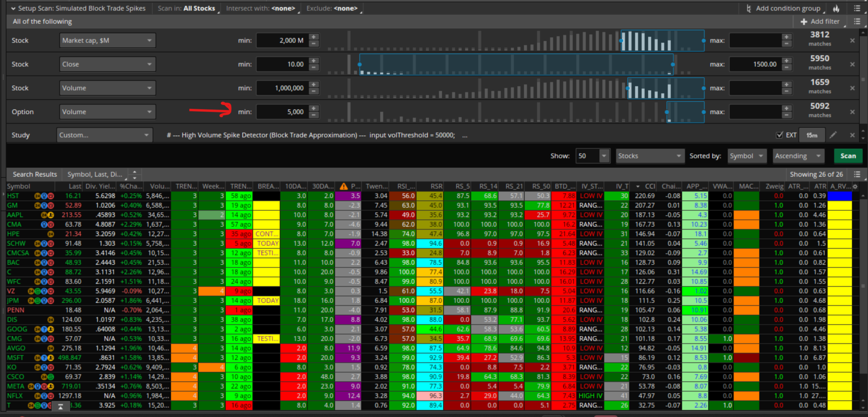Remove the Market cap filter with its X

tap(852, 41)
